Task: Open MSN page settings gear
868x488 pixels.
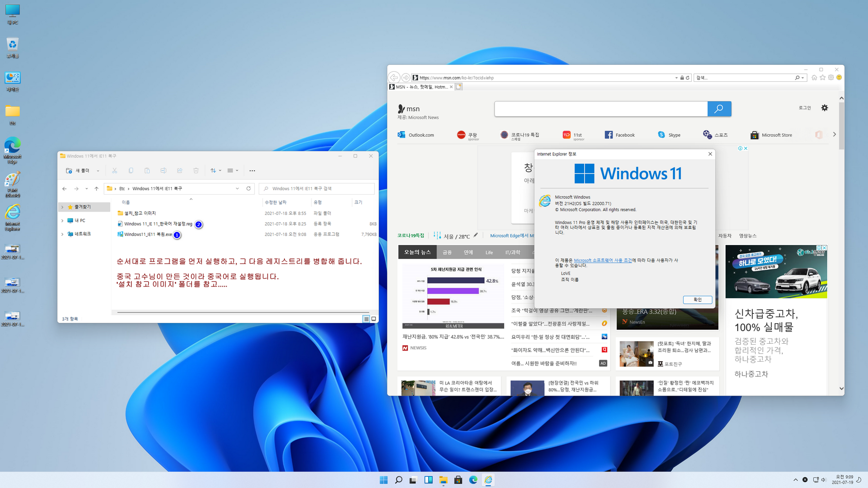Action: (825, 108)
